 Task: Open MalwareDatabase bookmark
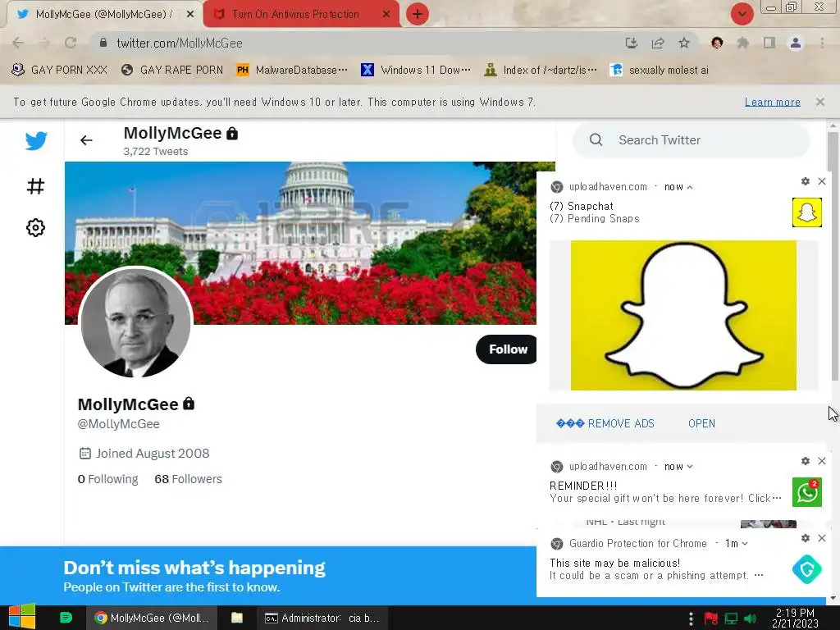point(292,71)
